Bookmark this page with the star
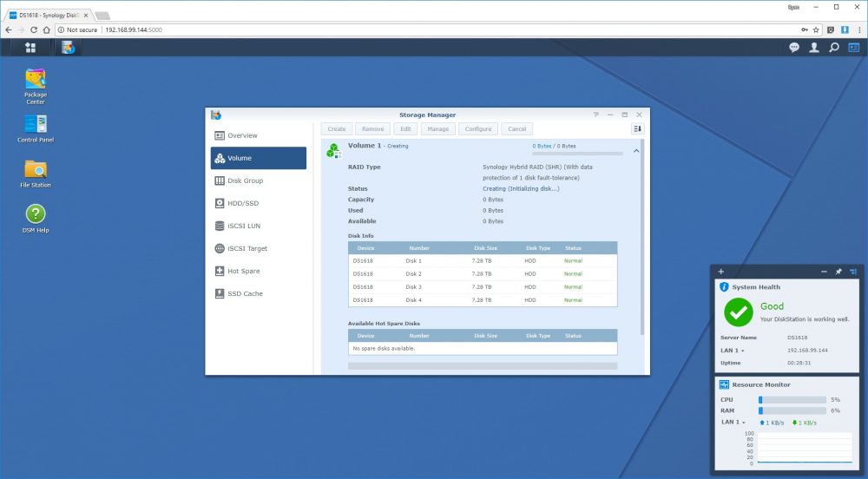 coord(816,30)
